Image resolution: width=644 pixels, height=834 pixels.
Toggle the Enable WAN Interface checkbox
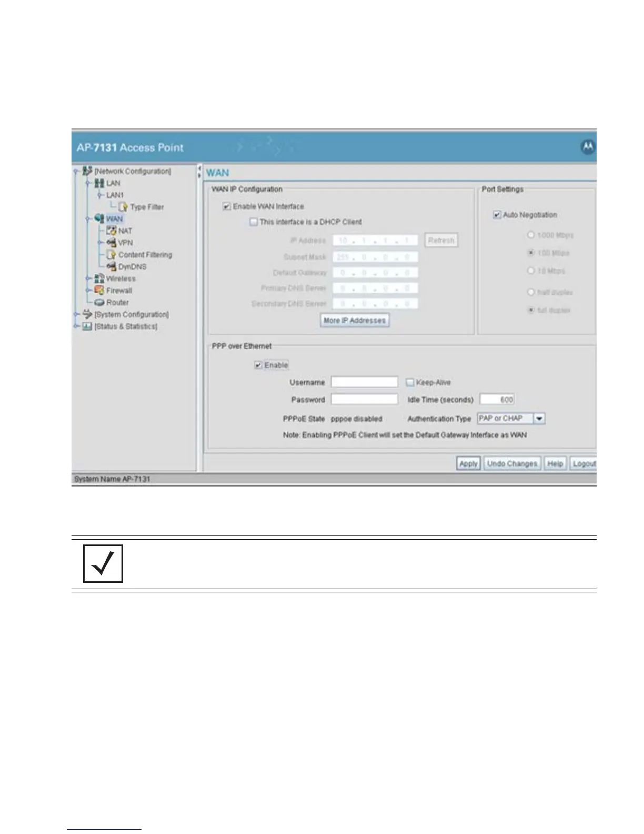[227, 206]
